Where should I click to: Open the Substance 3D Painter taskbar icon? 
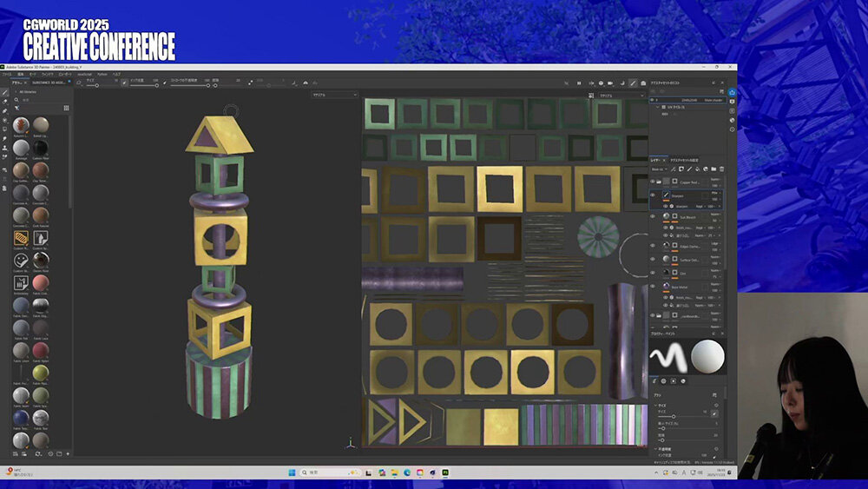[445, 472]
